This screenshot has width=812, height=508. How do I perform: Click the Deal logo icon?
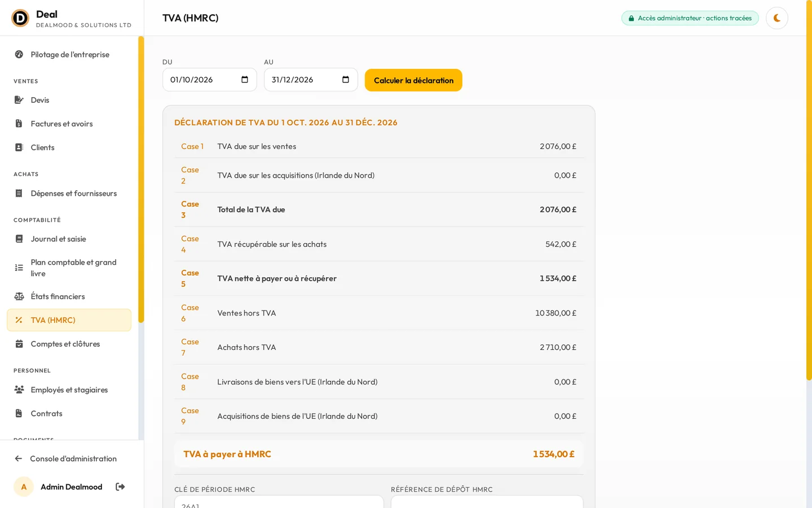coord(20,18)
